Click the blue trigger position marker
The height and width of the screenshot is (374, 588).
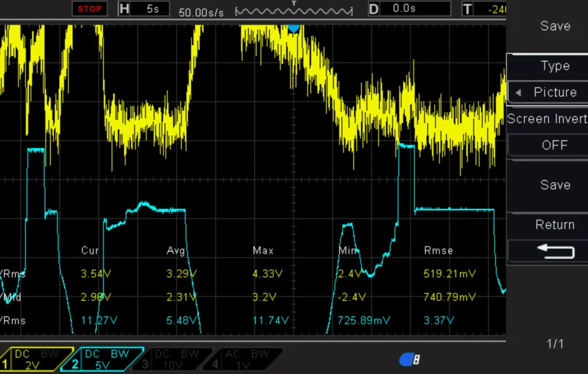[x=293, y=28]
